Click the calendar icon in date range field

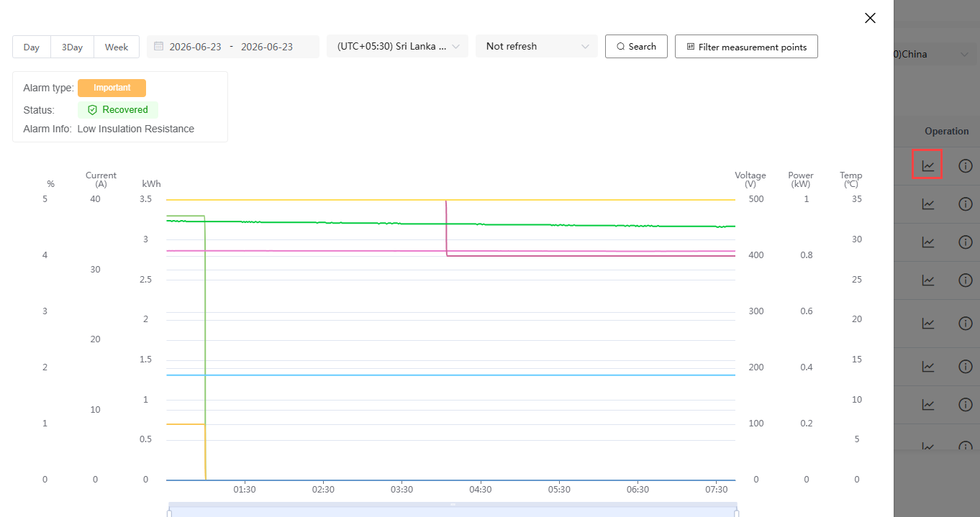pyautogui.click(x=158, y=47)
